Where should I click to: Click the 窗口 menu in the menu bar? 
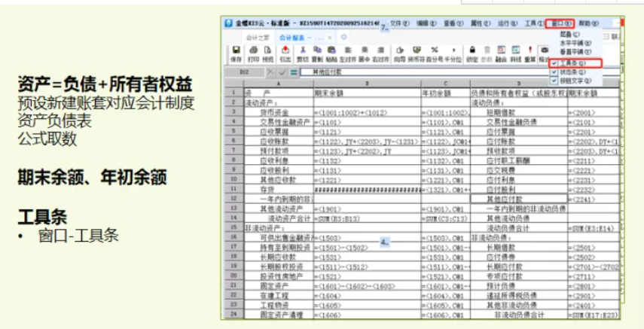(560, 23)
